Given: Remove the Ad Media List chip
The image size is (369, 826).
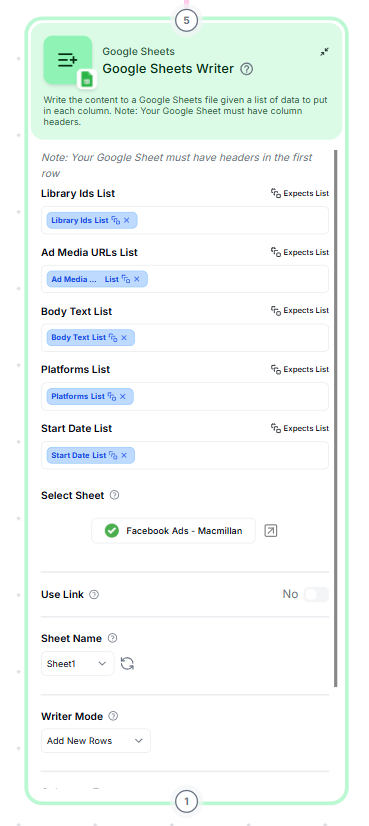Looking at the screenshot, I should 137,279.
